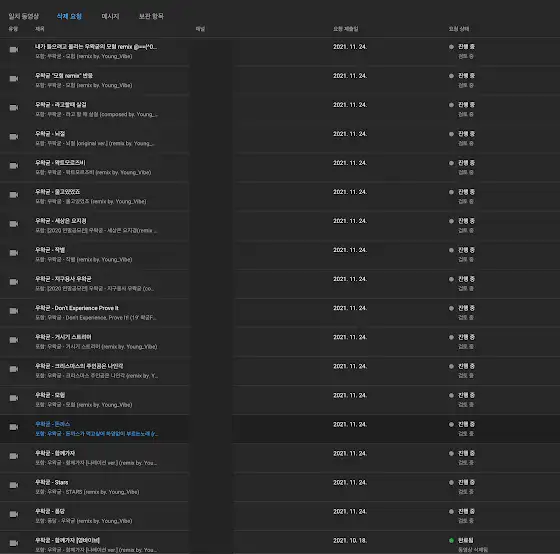
Task: Open the Stars video title
Action: [x=51, y=482]
